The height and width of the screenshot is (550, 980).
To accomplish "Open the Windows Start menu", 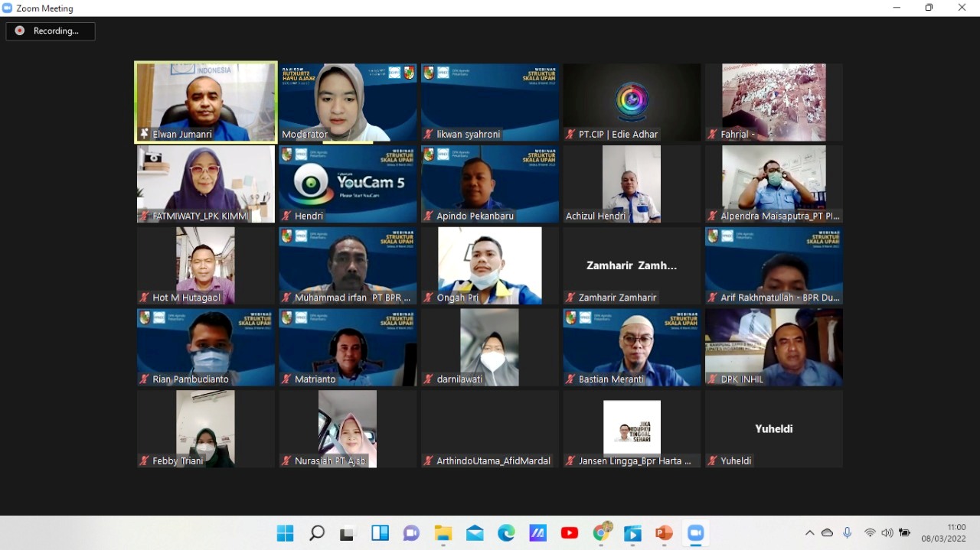I will (285, 533).
